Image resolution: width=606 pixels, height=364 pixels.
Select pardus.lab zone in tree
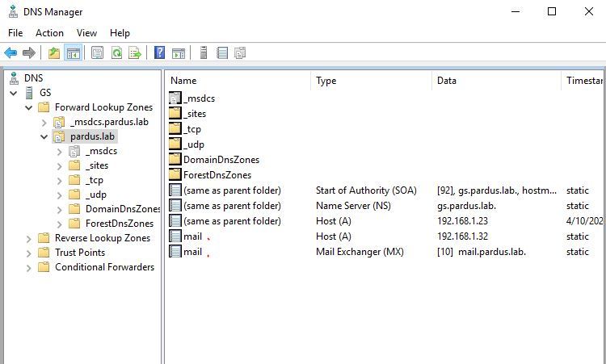point(92,136)
